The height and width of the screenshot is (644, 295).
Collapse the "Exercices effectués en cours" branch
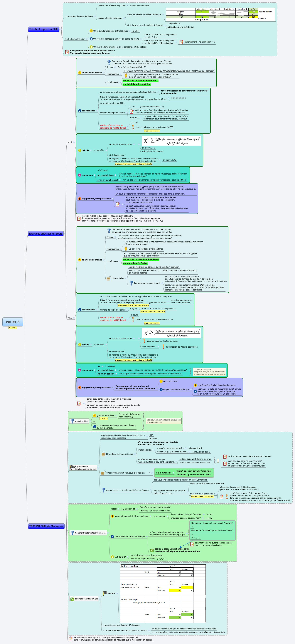pos(64,234)
